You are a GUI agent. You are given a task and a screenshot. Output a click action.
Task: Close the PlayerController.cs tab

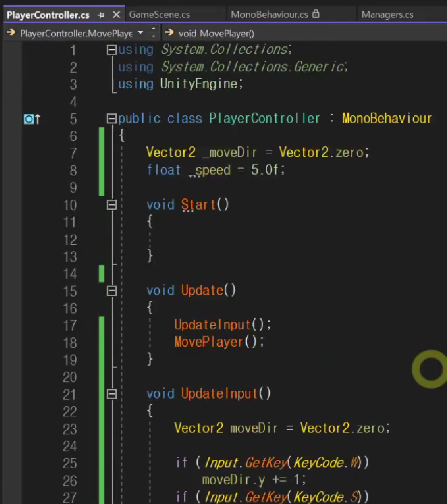pyautogui.click(x=116, y=15)
